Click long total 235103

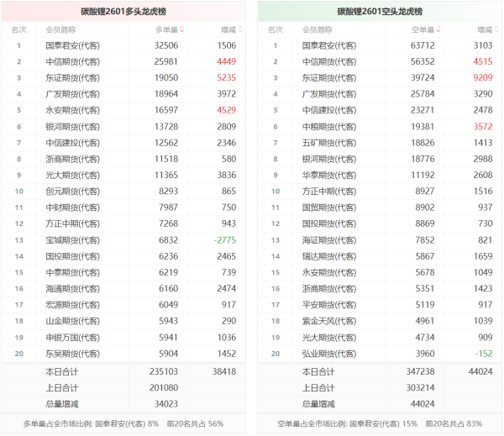(x=163, y=371)
